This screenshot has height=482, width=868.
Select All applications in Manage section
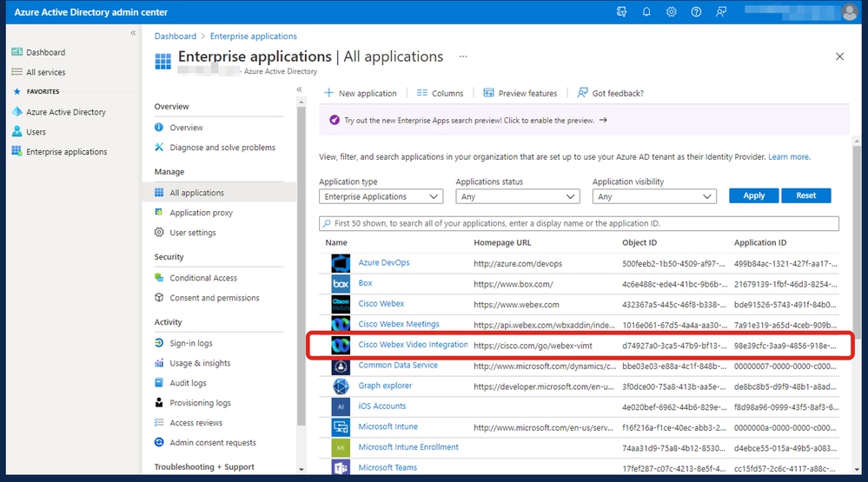coord(196,193)
